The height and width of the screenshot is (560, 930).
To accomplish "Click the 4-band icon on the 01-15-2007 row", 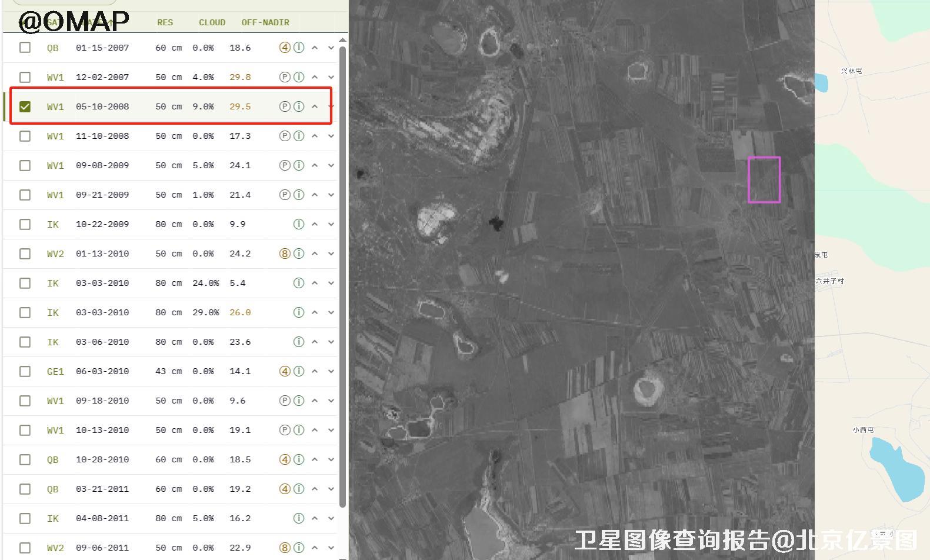I will [285, 48].
